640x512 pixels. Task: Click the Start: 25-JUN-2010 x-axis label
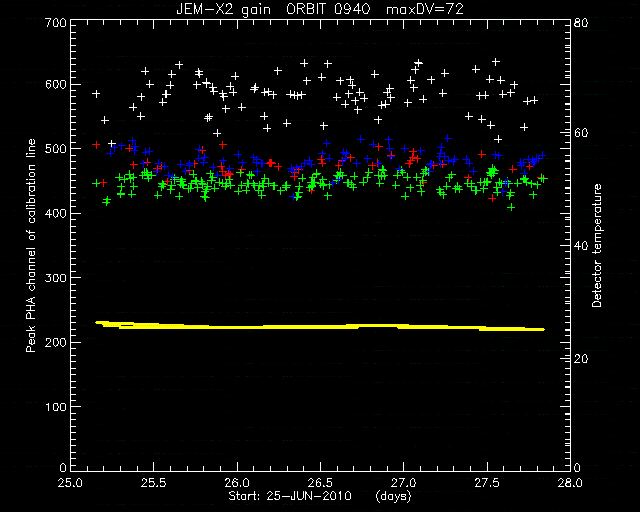click(289, 496)
